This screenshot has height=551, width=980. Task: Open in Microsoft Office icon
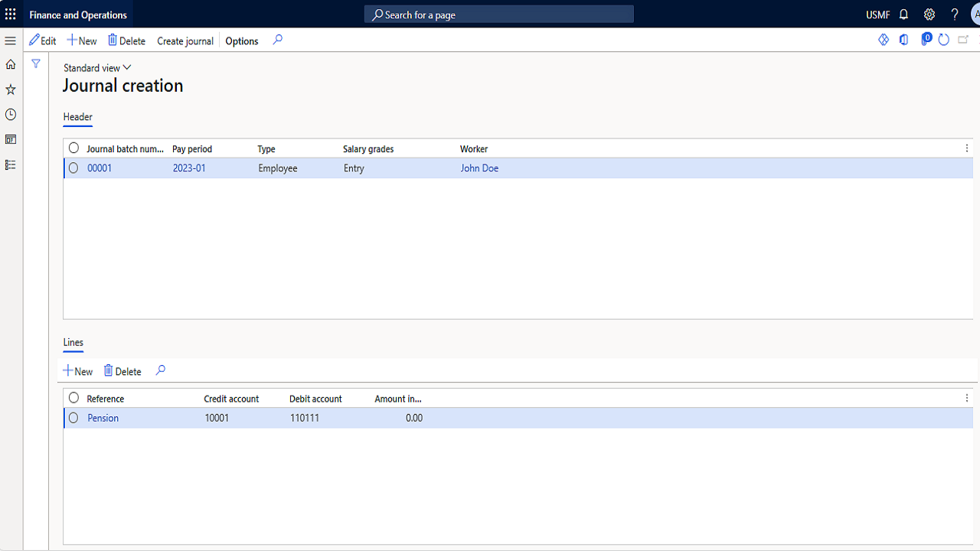point(904,40)
